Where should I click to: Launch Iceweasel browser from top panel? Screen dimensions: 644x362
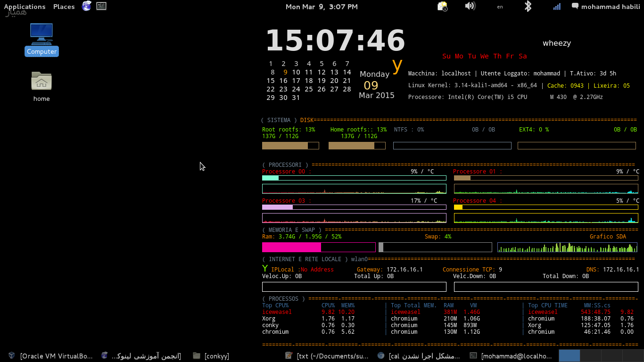[x=86, y=6]
